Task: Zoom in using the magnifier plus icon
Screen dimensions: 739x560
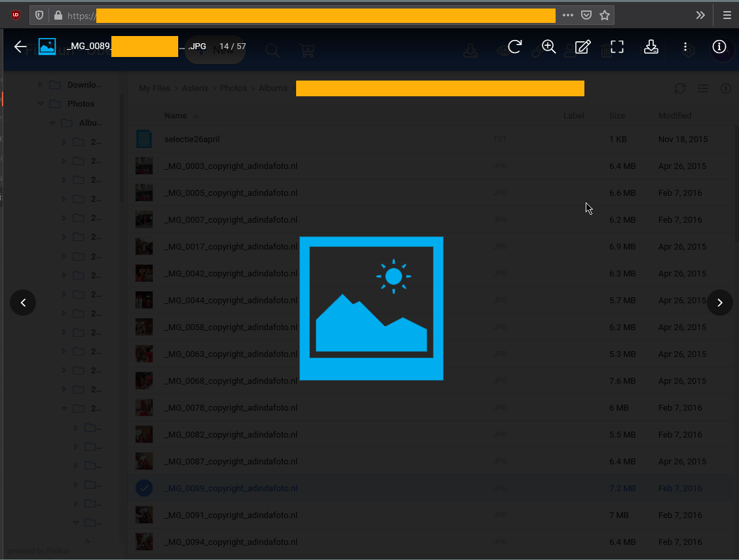Action: coord(548,47)
